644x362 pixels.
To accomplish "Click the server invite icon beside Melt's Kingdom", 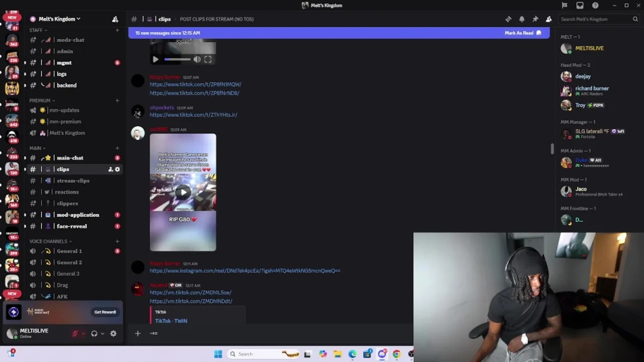I will (115, 19).
